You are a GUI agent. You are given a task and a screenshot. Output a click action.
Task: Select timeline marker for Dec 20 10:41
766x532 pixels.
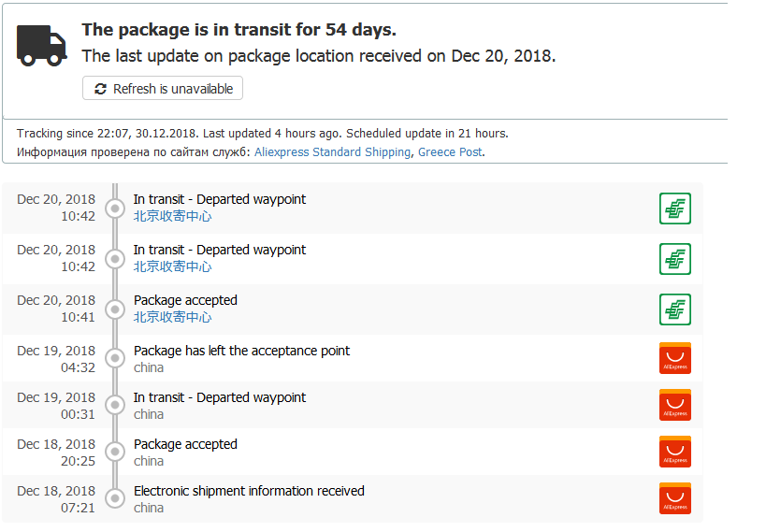click(x=115, y=309)
